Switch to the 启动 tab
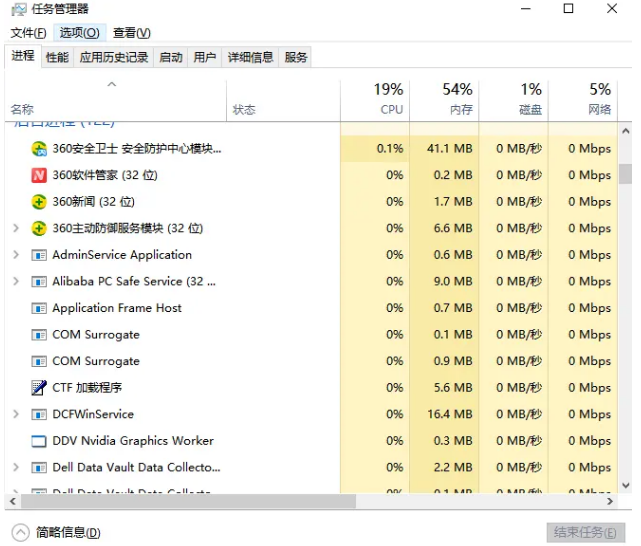This screenshot has height=546, width=641. tap(170, 57)
